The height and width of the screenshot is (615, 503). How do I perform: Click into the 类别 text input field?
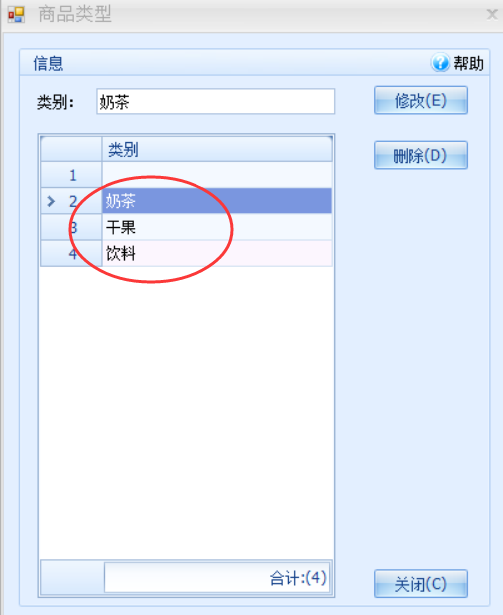[215, 102]
